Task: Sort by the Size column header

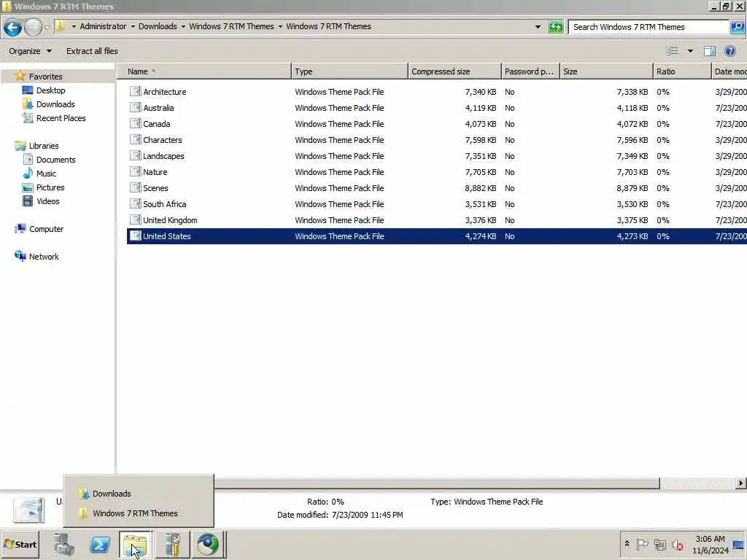Action: click(606, 71)
